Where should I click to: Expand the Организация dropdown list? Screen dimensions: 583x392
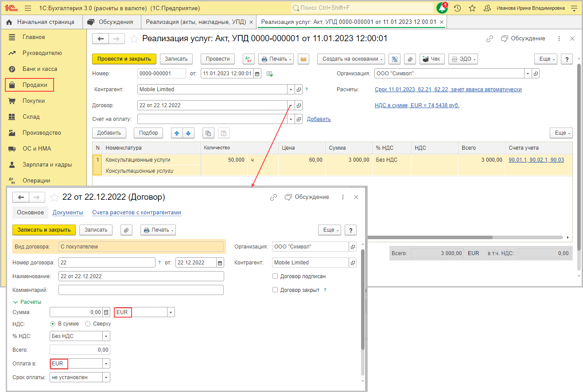pos(528,74)
